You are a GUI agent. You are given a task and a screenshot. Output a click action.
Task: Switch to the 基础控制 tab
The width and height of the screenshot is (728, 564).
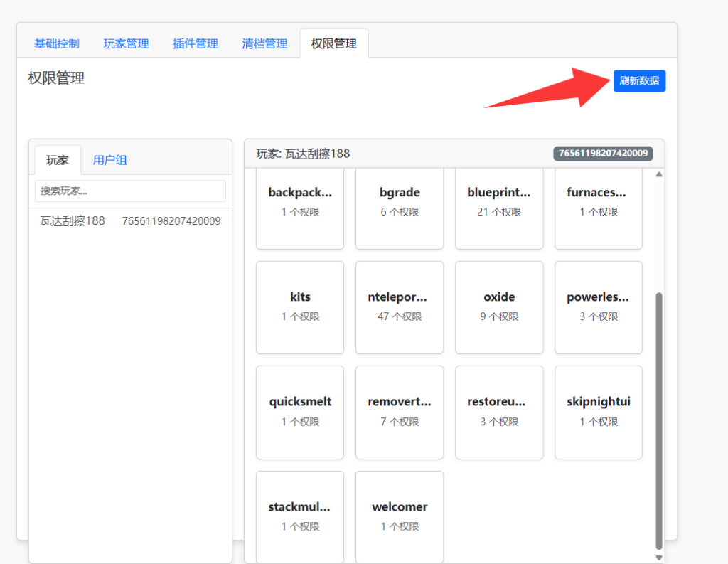pyautogui.click(x=57, y=43)
